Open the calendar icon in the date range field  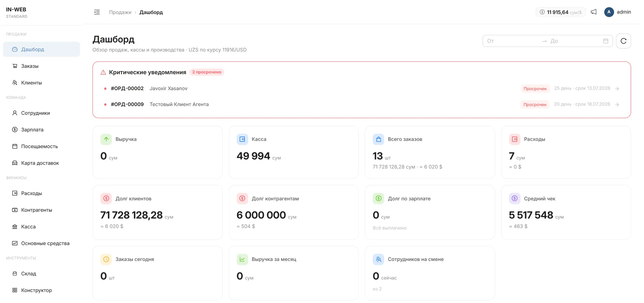pyautogui.click(x=605, y=41)
